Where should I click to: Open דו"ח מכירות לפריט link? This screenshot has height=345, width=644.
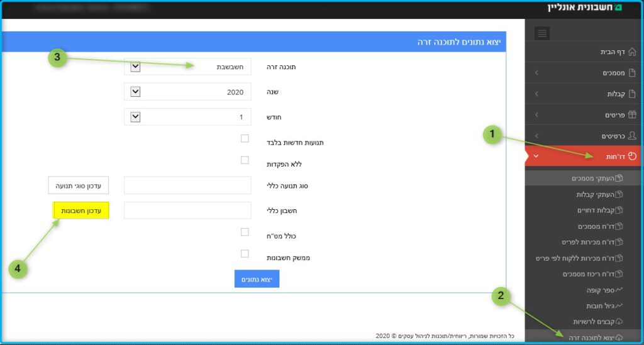click(588, 242)
